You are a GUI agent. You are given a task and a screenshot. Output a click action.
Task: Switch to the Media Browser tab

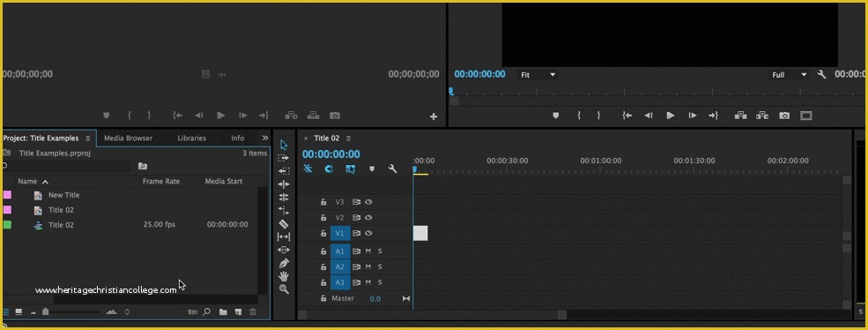click(x=128, y=139)
